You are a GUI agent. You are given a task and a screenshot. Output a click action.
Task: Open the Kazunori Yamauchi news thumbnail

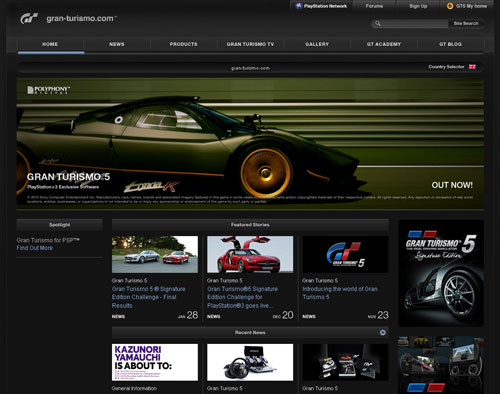155,362
